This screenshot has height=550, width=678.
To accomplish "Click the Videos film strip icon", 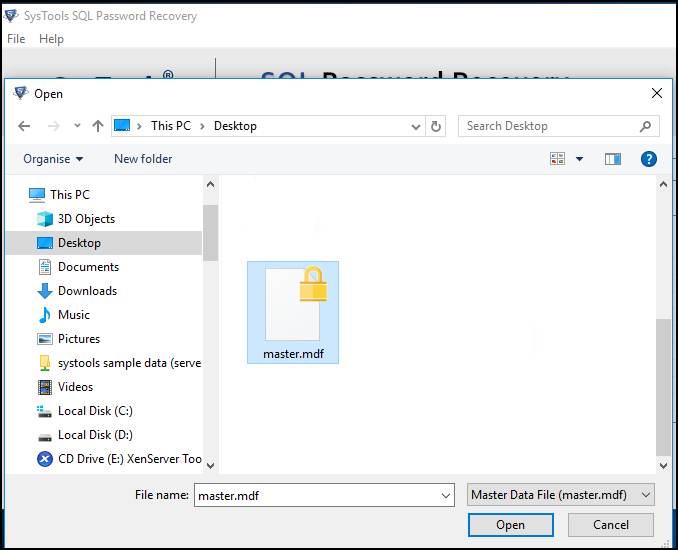I will (45, 387).
